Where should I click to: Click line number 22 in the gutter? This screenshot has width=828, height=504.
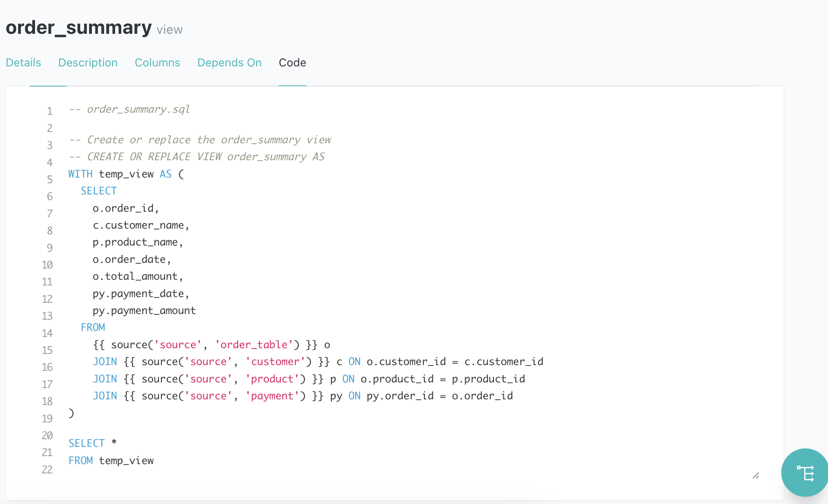pyautogui.click(x=47, y=470)
